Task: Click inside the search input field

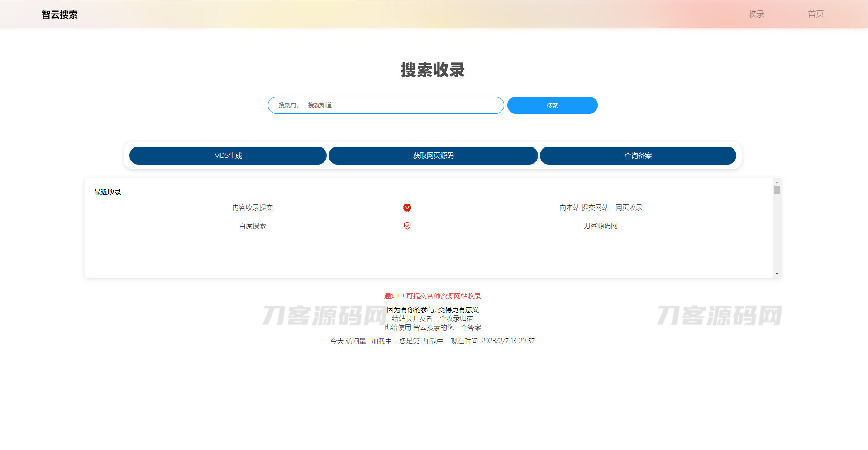Action: pyautogui.click(x=385, y=105)
